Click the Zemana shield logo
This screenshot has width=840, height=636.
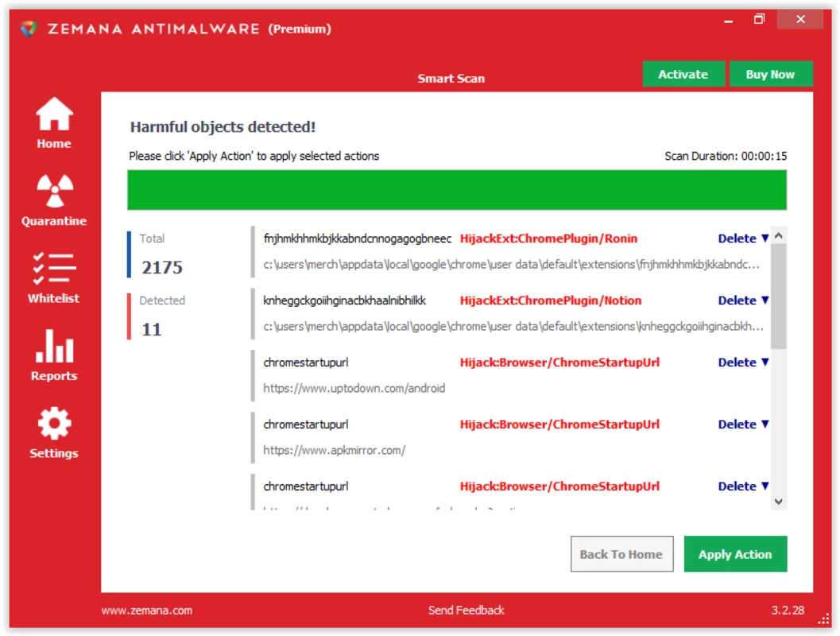(x=29, y=29)
